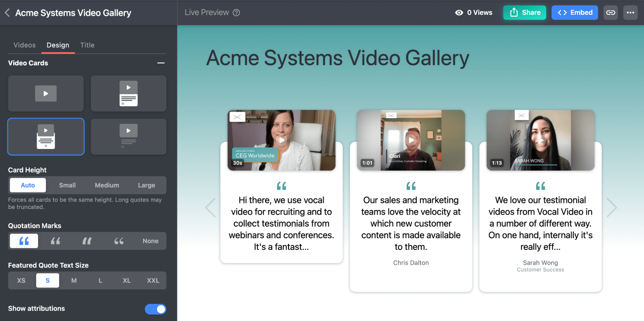Choose video card layout with quote below
The image size is (644, 321).
(x=128, y=94)
